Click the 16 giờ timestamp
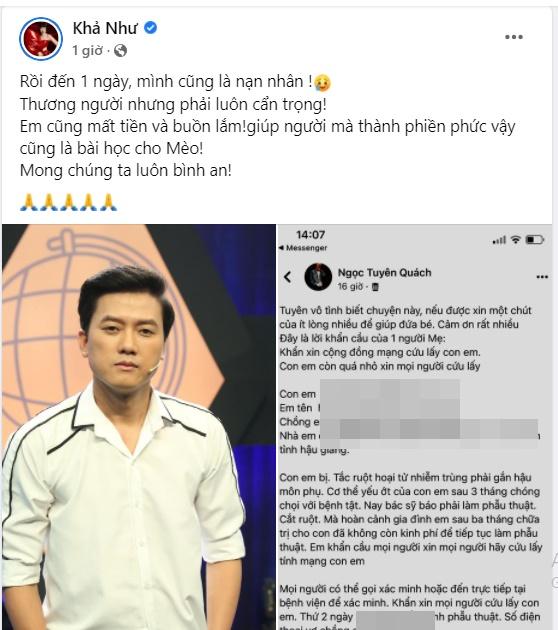This screenshot has width=558, height=630. [x=350, y=286]
